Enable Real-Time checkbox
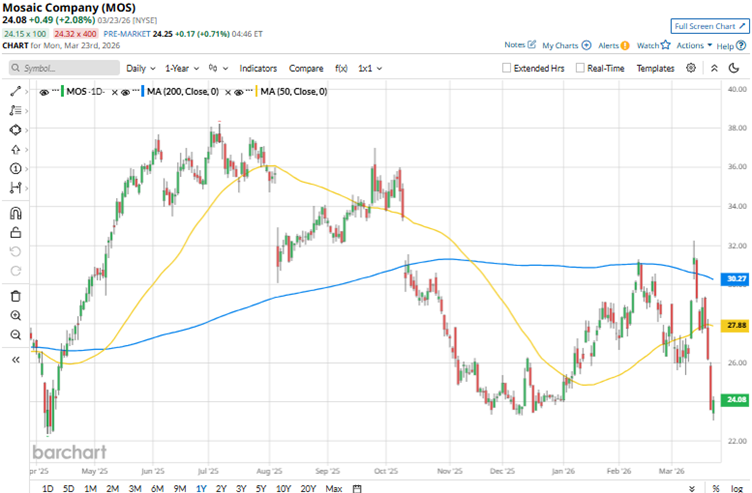The height and width of the screenshot is (493, 752). 579,68
